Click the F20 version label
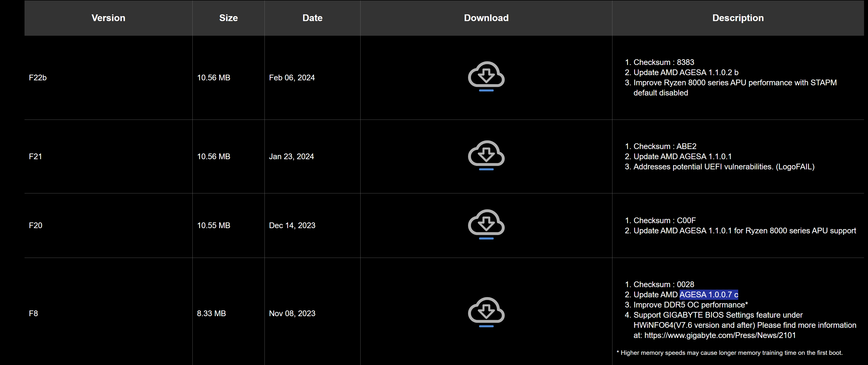This screenshot has width=868, height=365. pyautogui.click(x=35, y=225)
